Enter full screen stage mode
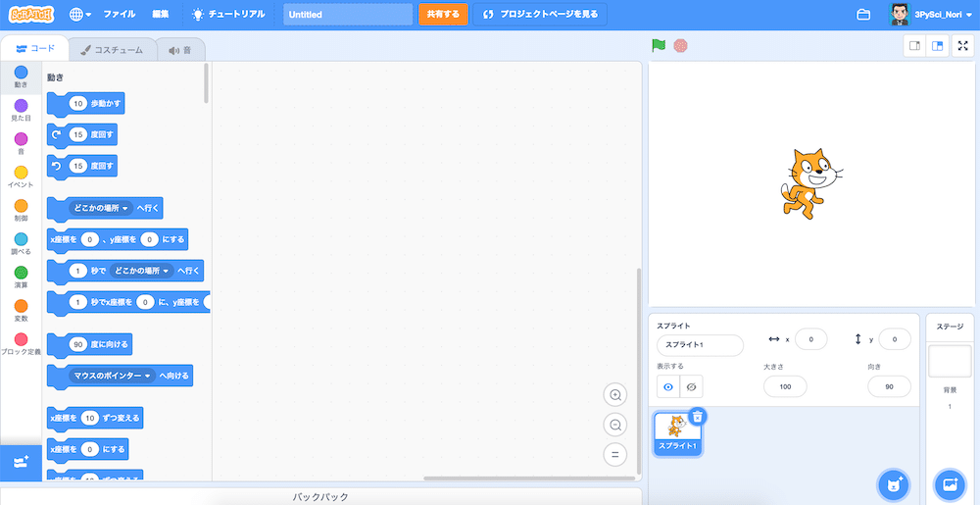980x505 pixels. click(x=962, y=46)
